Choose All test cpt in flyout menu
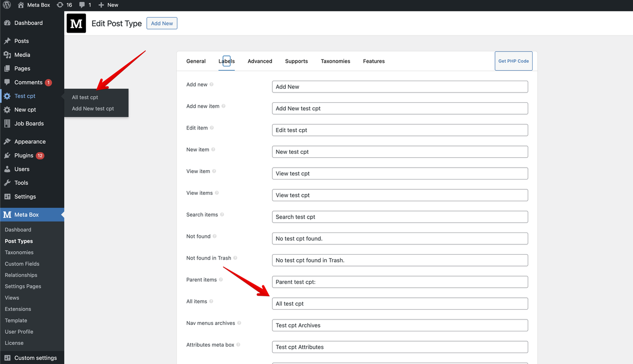This screenshot has width=633, height=364. click(x=85, y=97)
